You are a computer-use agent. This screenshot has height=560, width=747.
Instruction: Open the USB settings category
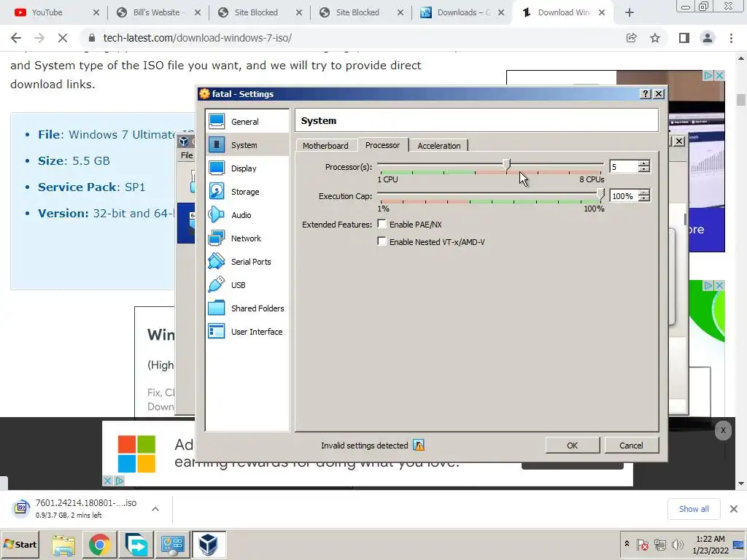[247, 285]
